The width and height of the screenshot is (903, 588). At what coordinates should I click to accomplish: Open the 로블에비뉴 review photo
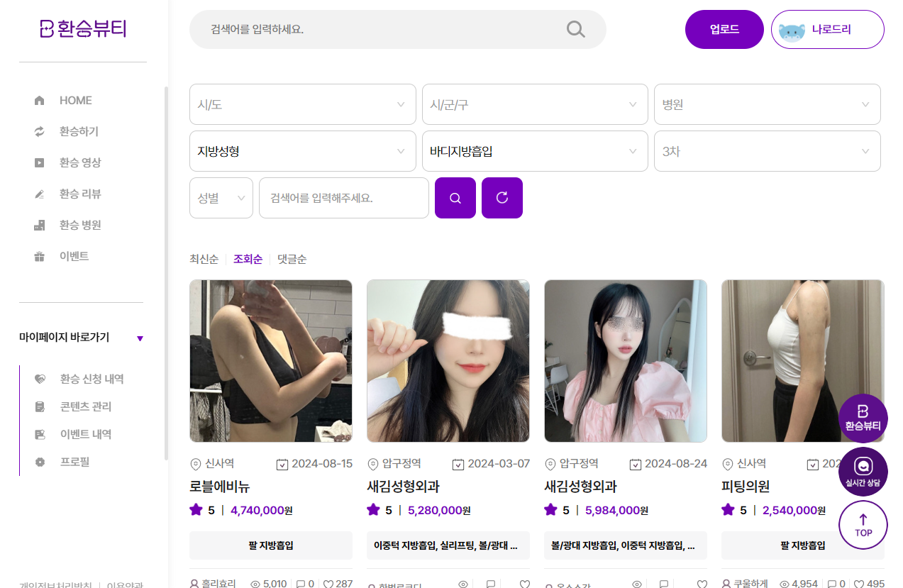coord(271,361)
